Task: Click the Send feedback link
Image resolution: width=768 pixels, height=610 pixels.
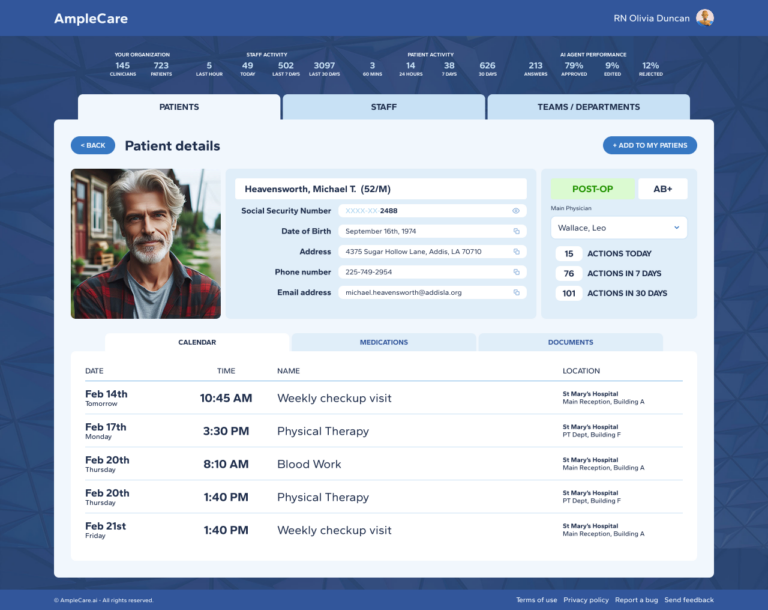Action: 689,600
